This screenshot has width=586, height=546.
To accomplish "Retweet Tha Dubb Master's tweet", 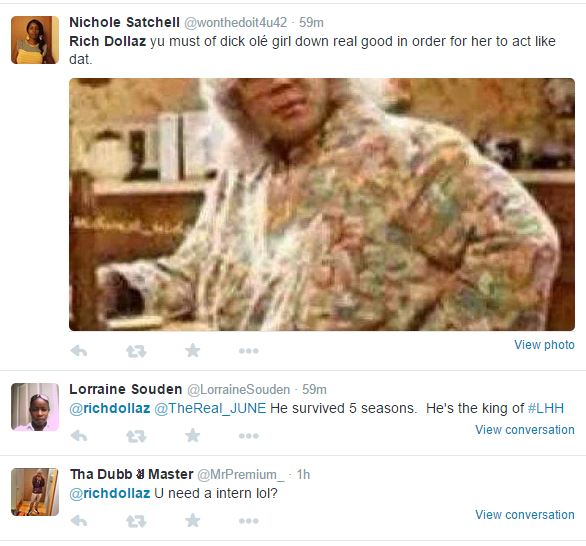I will [136, 521].
